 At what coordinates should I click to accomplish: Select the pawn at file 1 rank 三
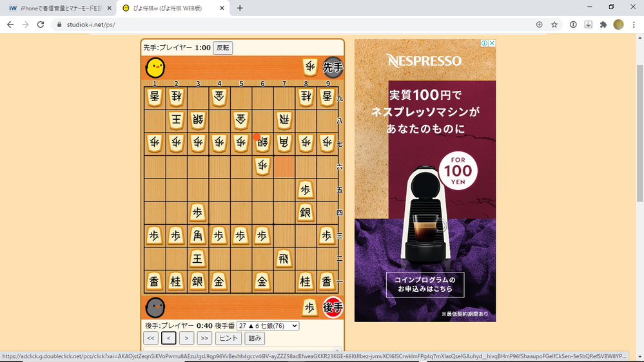tap(155, 236)
